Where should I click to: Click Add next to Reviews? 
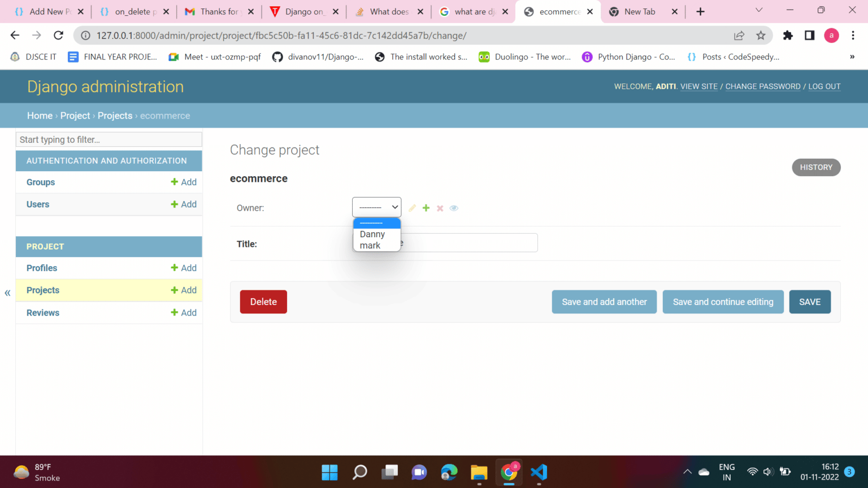pos(189,312)
